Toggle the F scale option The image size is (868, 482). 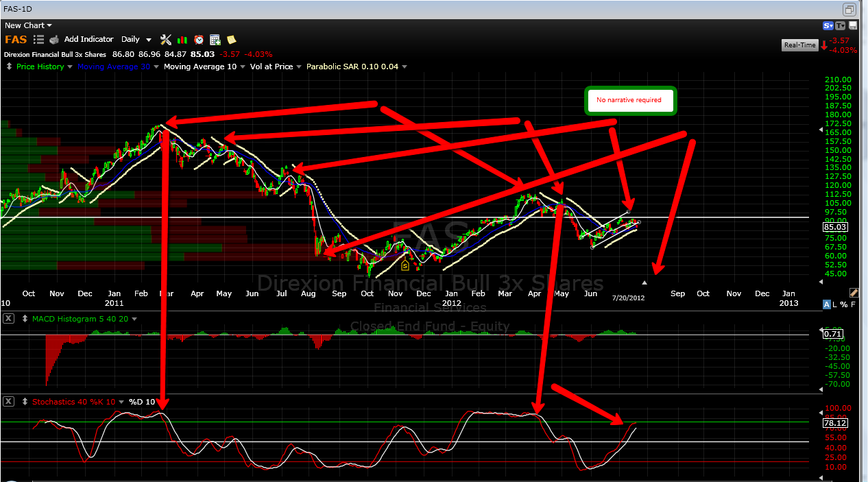point(853,304)
